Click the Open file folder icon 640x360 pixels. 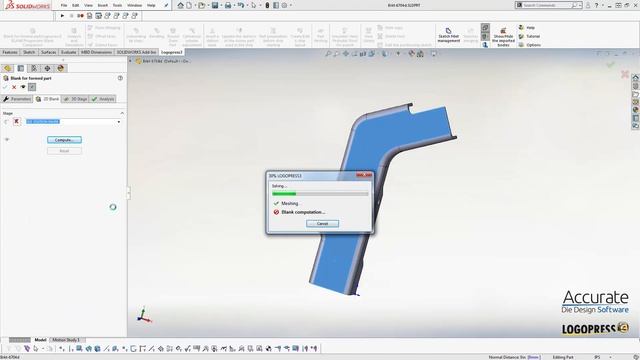tap(201, 5)
